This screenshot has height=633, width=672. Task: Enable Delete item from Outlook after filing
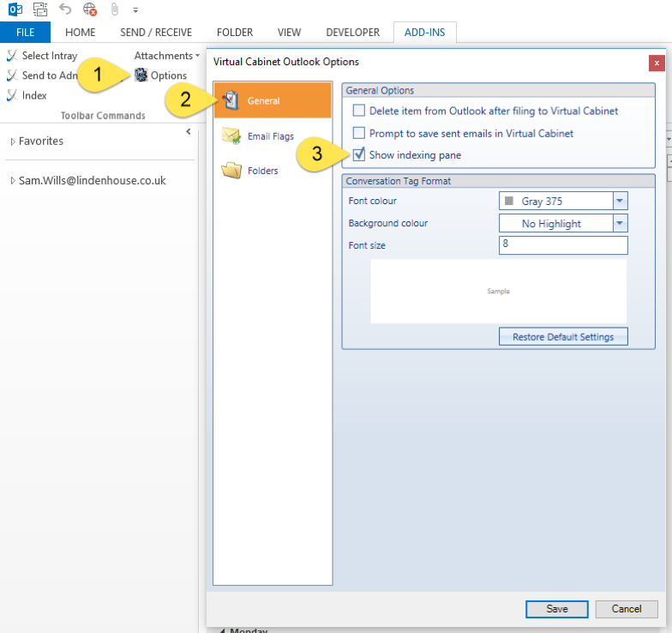358,111
